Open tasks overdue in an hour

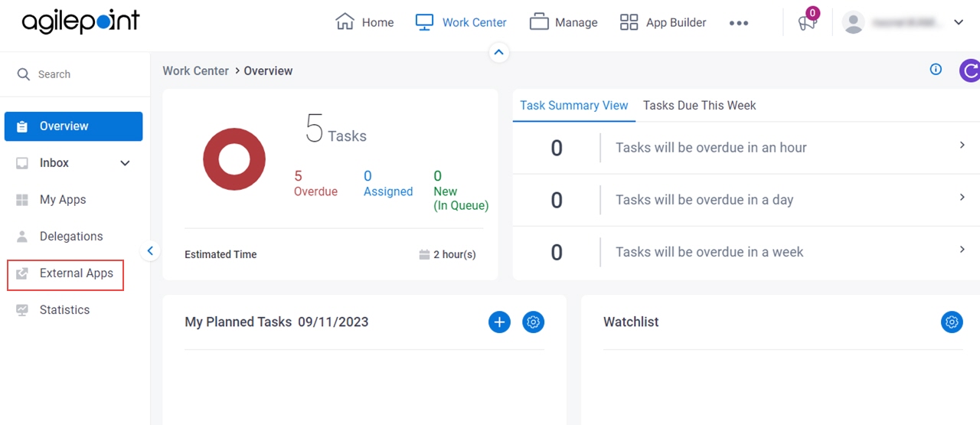click(746, 148)
